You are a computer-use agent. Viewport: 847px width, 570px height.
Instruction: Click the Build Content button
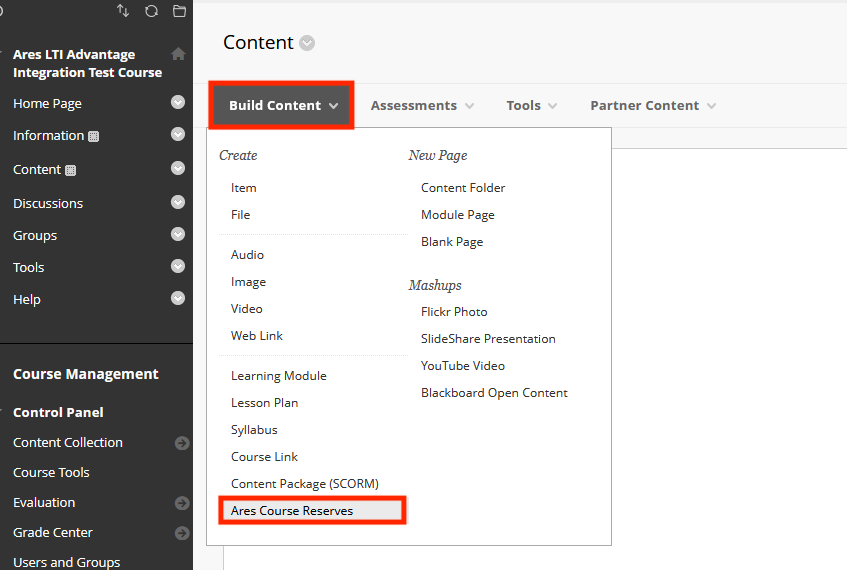point(283,105)
